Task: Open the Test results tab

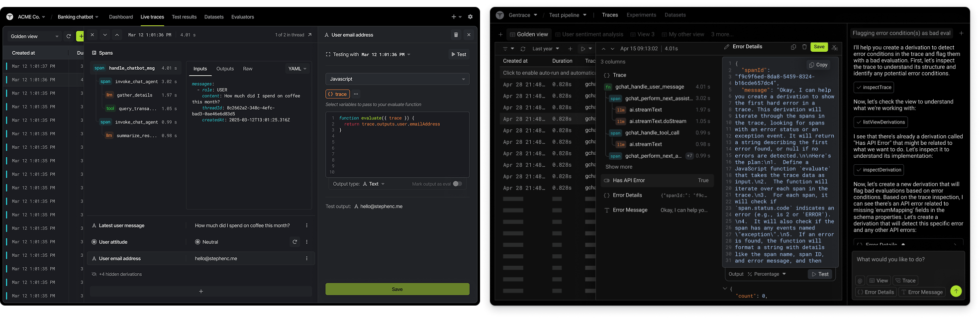Action: [184, 17]
